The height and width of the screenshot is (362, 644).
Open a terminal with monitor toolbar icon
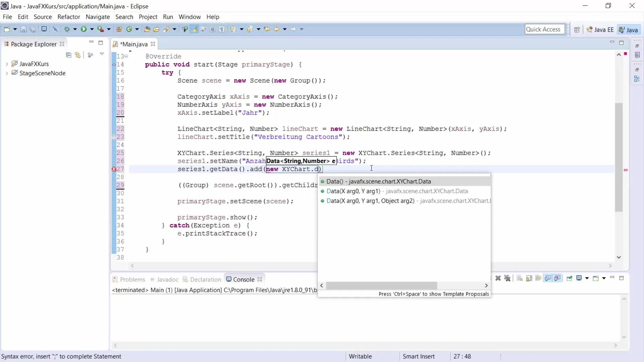pos(44,29)
